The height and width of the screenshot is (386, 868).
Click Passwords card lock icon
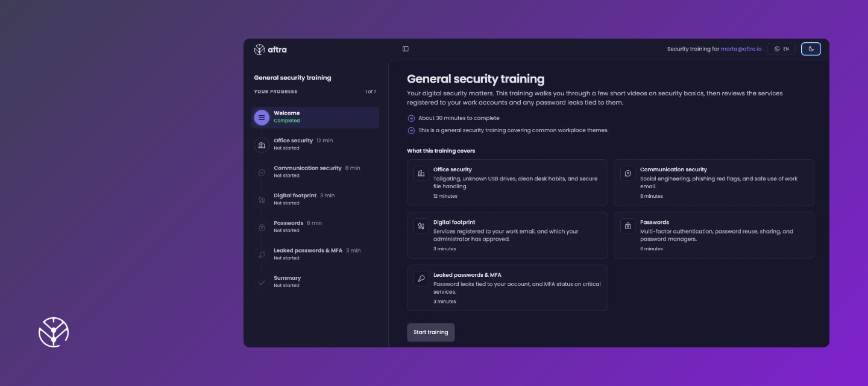coord(627,226)
